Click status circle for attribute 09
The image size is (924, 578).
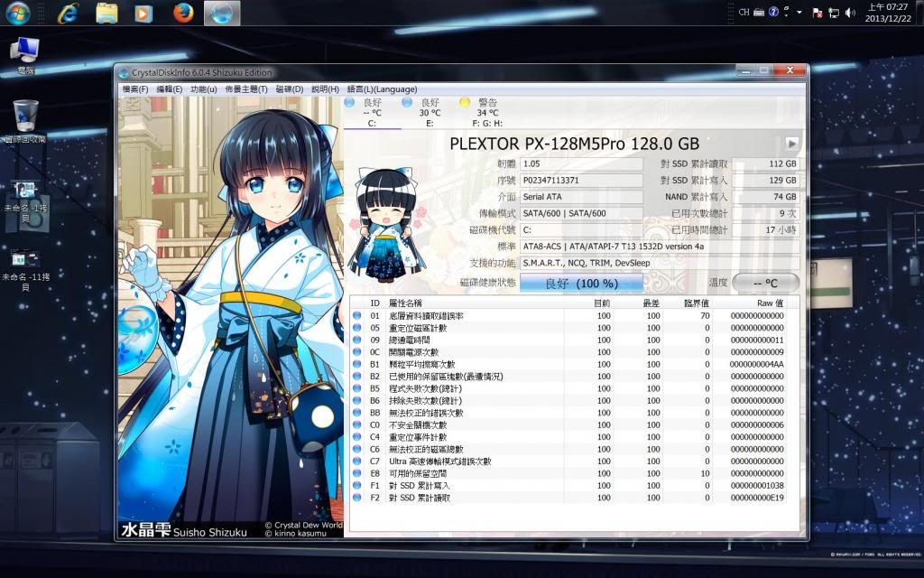357,340
